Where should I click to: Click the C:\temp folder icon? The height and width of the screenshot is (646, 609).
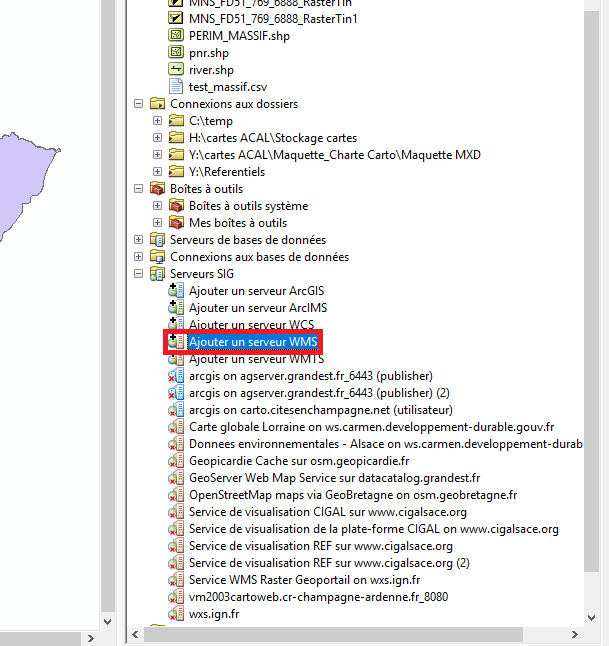pyautogui.click(x=176, y=120)
